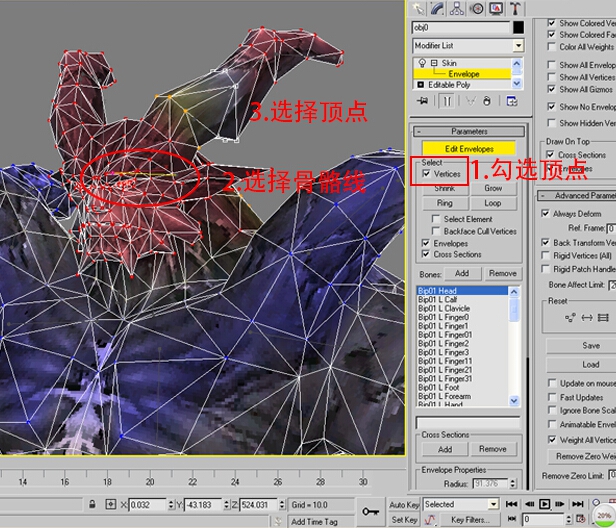Image resolution: width=616 pixels, height=528 pixels.
Task: Click the Pin Stack icon
Action: [422, 101]
